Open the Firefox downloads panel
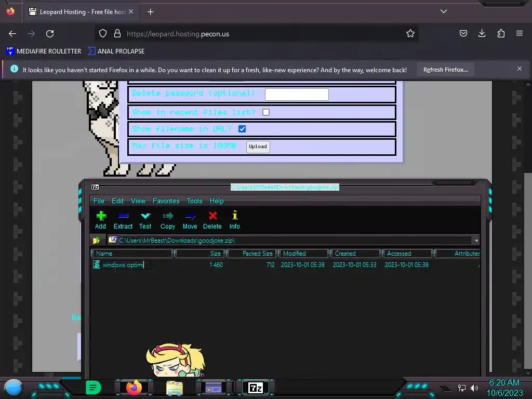 (482, 33)
